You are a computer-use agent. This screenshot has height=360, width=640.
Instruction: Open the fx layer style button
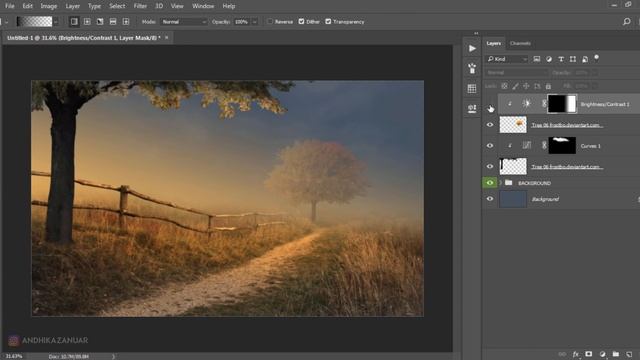pyautogui.click(x=576, y=354)
